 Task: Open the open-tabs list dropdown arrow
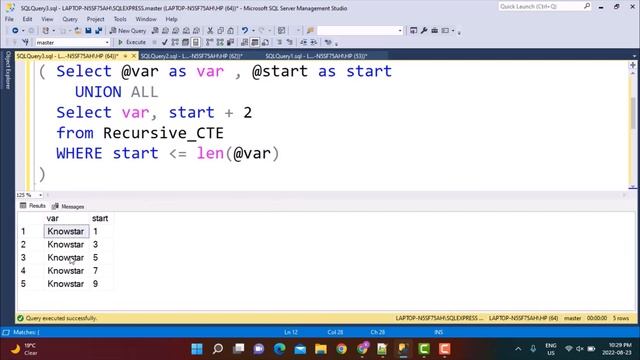(x=634, y=56)
